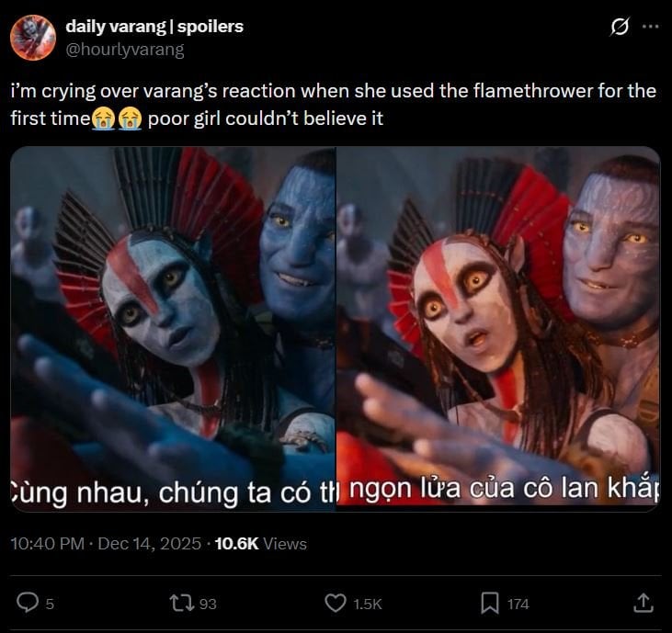The image size is (672, 633).
Task: Click the crying emojis in the tweet
Action: click(117, 119)
